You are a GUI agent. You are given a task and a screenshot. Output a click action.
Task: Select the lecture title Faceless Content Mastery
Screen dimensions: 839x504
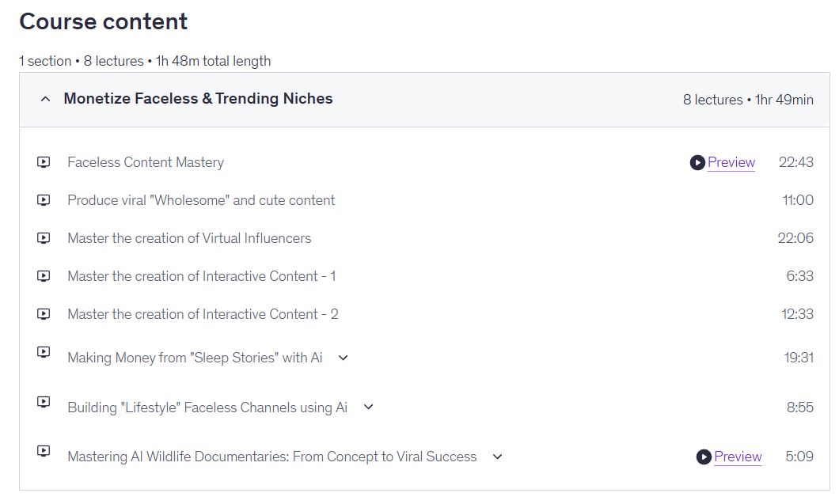pyautogui.click(x=146, y=162)
